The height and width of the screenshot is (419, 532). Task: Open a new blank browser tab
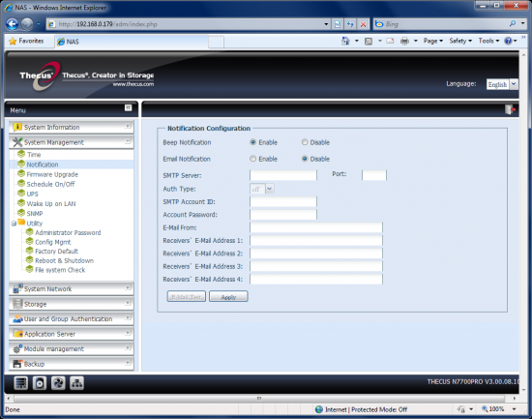(x=216, y=43)
